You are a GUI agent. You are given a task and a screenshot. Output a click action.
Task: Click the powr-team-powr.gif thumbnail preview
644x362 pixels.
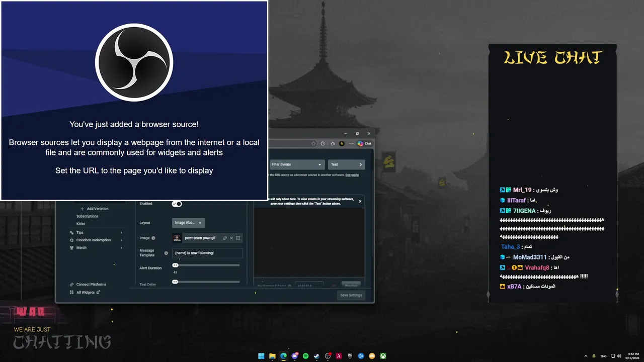[x=177, y=238]
